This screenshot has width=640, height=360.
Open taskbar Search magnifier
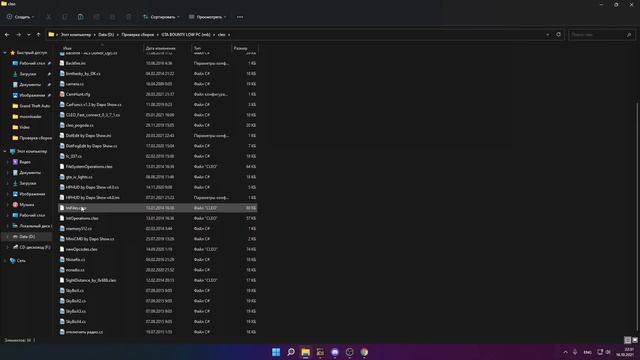point(291,352)
